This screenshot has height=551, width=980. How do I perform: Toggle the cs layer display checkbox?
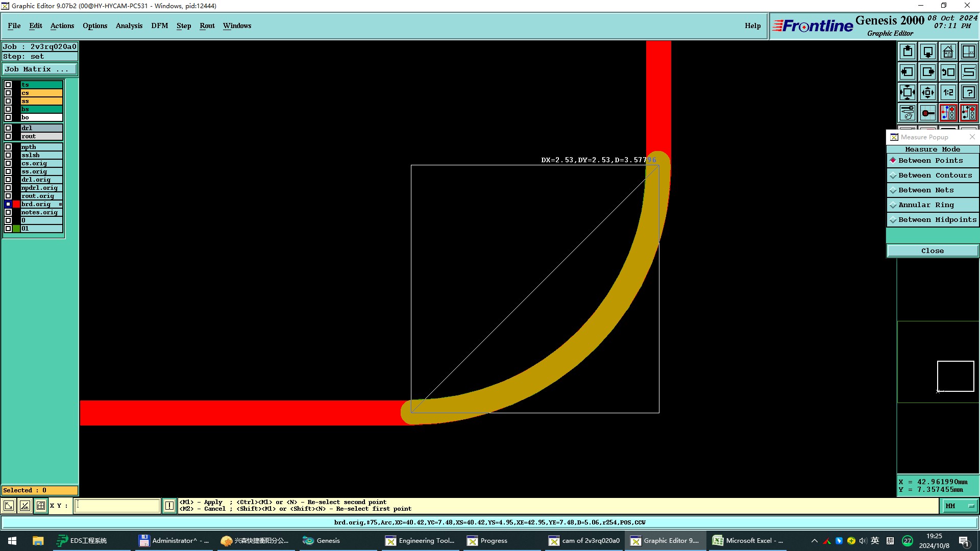(x=8, y=93)
